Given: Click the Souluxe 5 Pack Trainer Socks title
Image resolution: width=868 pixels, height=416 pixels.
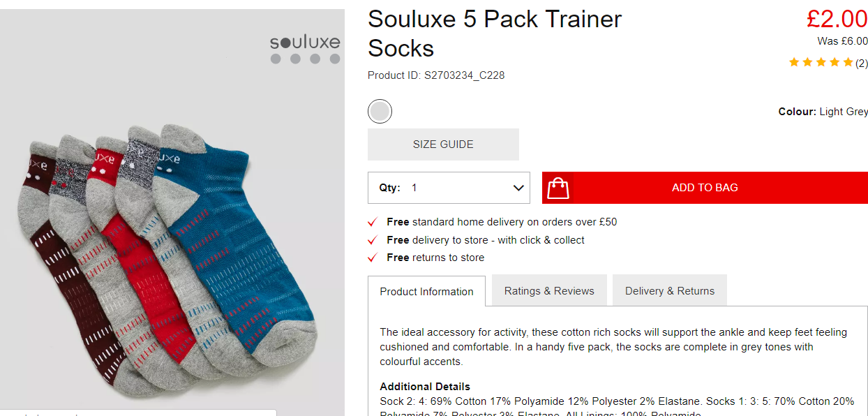Looking at the screenshot, I should pyautogui.click(x=495, y=34).
